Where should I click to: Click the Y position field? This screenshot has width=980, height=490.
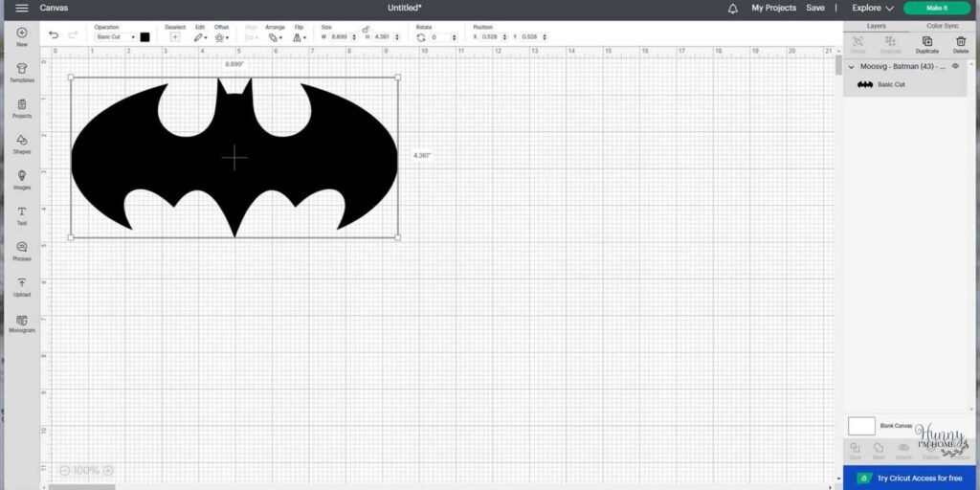tap(530, 37)
